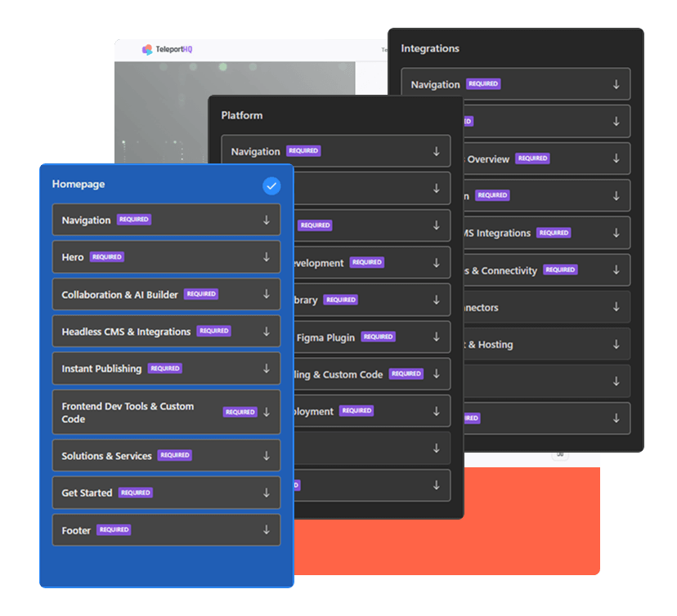Select the Integrations panel header

click(x=431, y=48)
